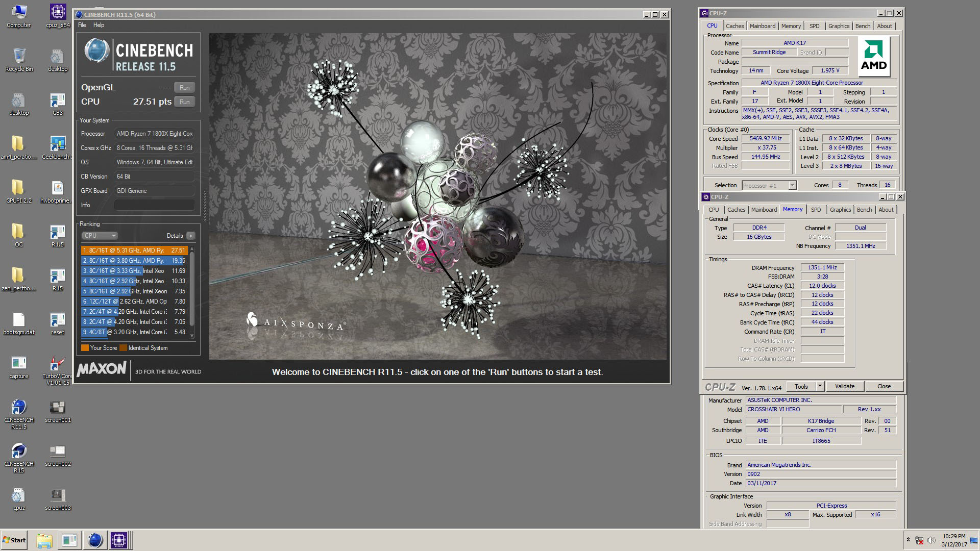980x551 pixels.
Task: Click the Validate button in CPU-Z
Action: (845, 387)
